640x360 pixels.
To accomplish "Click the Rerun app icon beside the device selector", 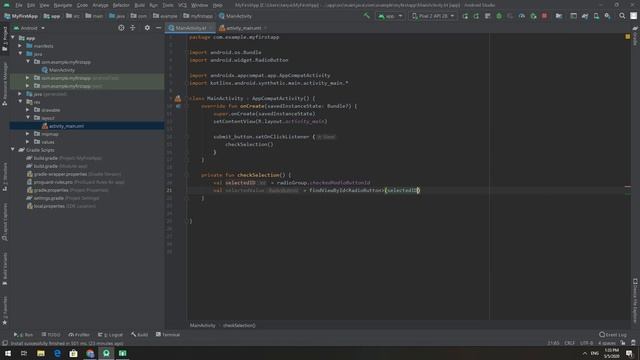I will pyautogui.click(x=465, y=16).
